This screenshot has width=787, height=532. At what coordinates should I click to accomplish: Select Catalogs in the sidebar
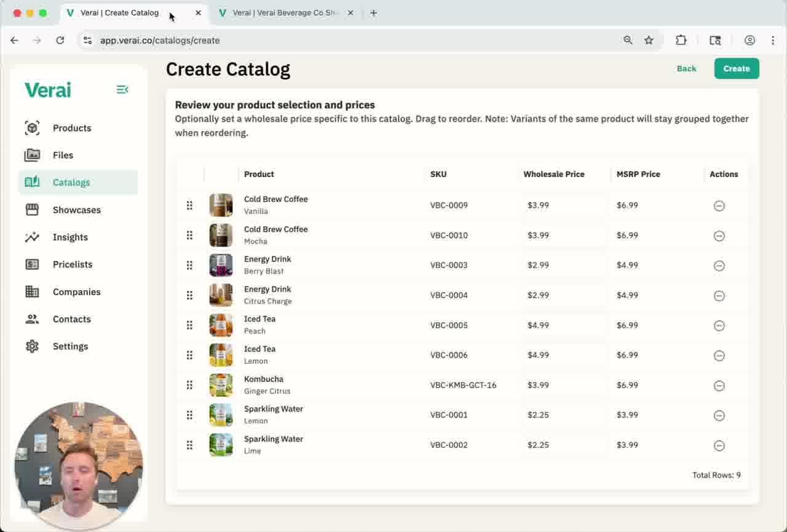[78, 182]
